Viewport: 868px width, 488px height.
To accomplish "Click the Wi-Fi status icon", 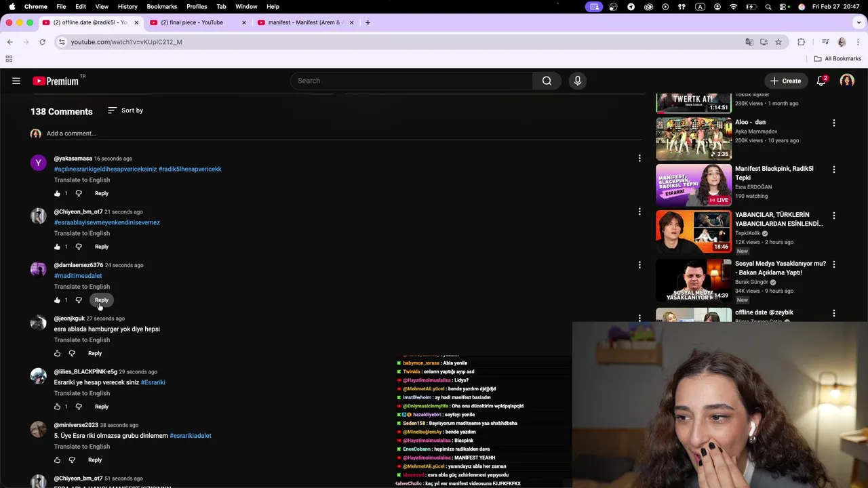I will pyautogui.click(x=733, y=7).
